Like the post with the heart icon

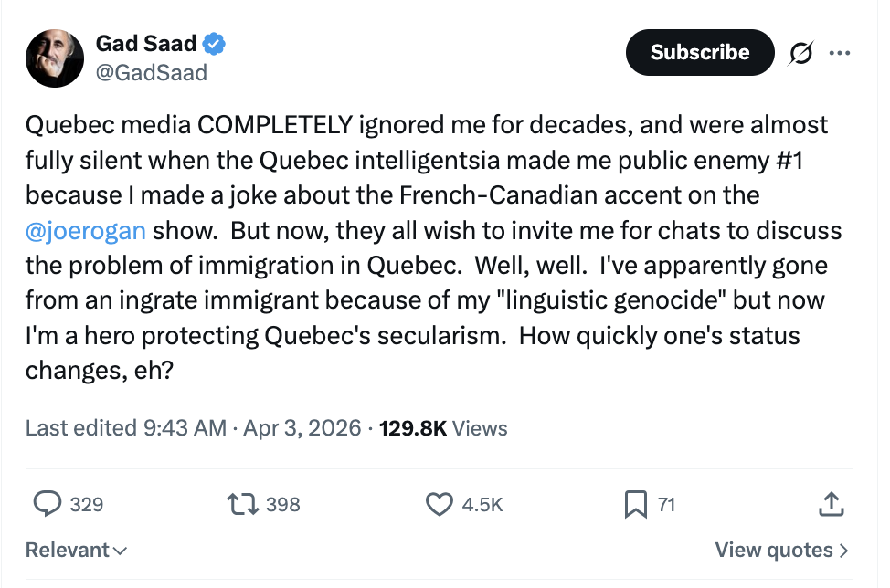(x=440, y=503)
